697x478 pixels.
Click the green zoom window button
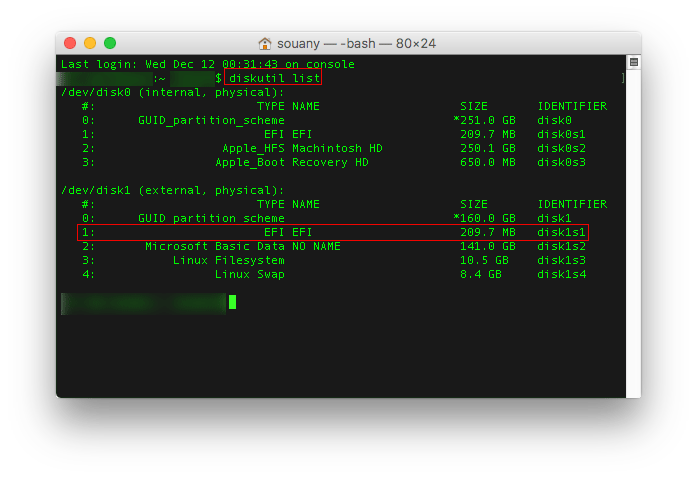tap(110, 43)
